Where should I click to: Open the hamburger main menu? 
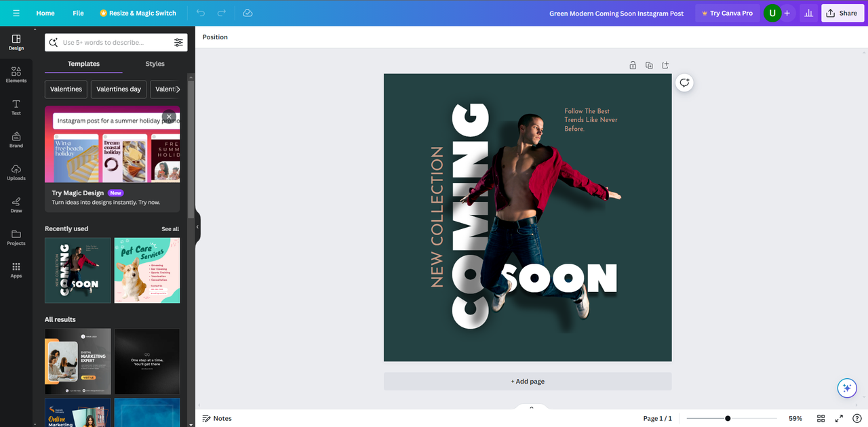tap(16, 13)
